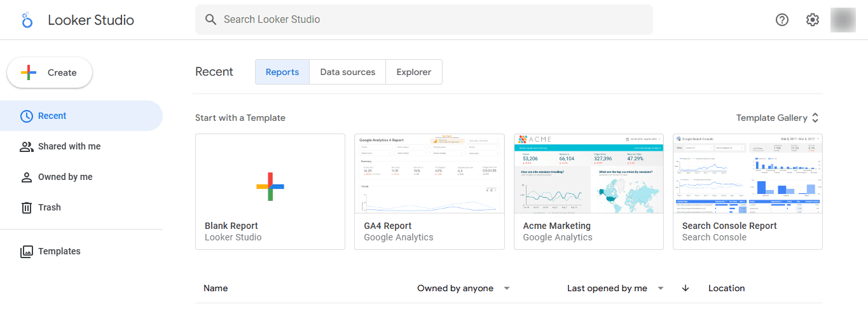Click the Blank Report plus icon

[270, 186]
